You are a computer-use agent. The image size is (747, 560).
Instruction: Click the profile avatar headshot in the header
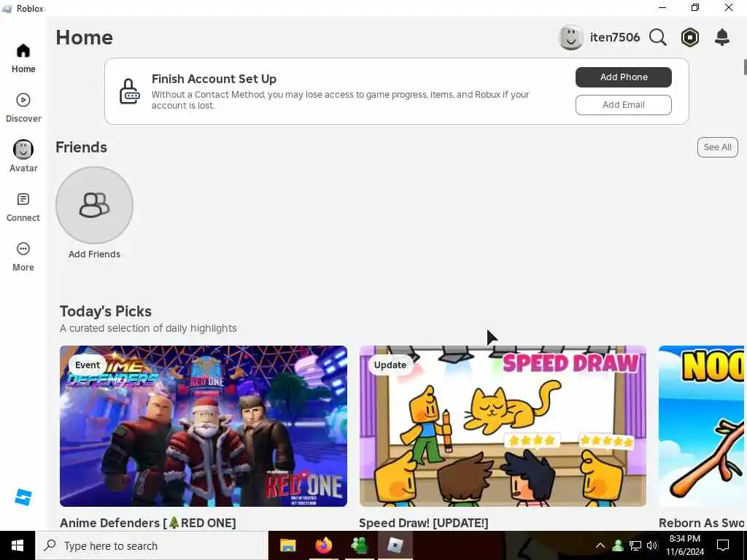click(x=570, y=37)
